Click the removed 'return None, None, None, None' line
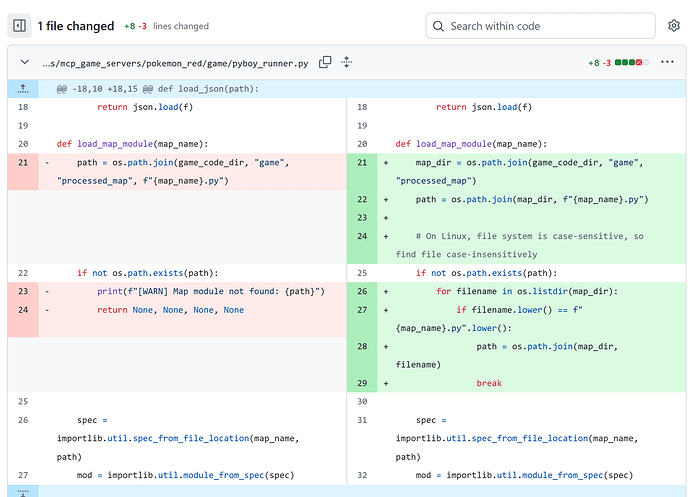 click(x=170, y=310)
